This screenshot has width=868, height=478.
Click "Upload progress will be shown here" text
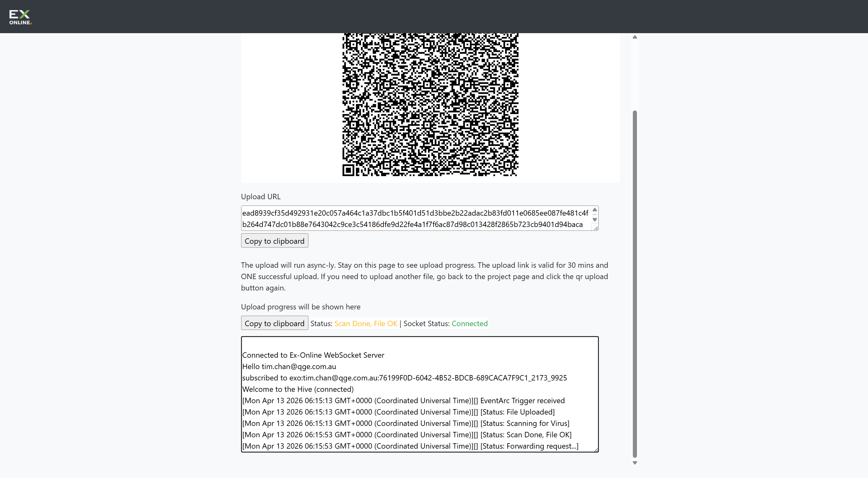click(300, 307)
